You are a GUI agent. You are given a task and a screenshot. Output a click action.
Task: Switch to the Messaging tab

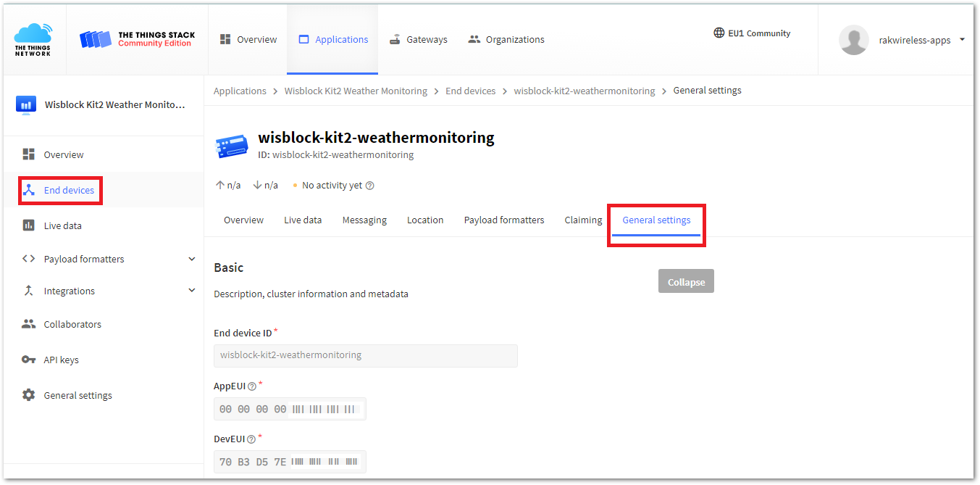pos(364,219)
